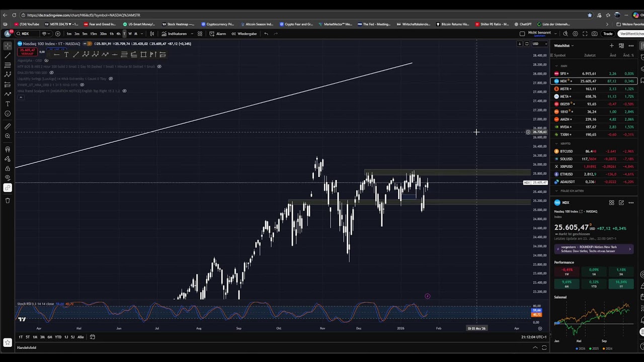Collapse the indicator legend with chevron
644x362 pixels.
coord(20,97)
